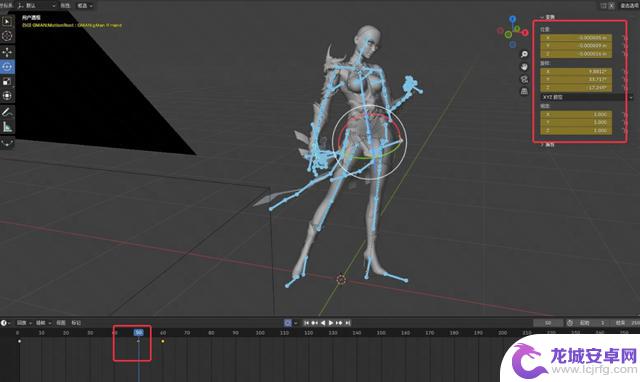Click the blue Z axis gizmo handle
The image size is (640, 382).
click(512, 19)
